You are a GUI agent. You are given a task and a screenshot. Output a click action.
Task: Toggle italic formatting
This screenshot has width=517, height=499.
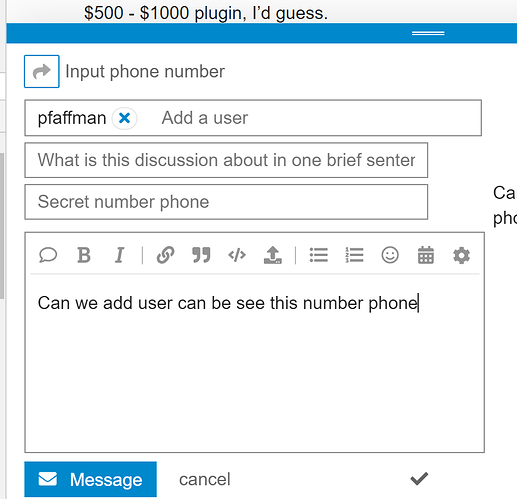[119, 255]
